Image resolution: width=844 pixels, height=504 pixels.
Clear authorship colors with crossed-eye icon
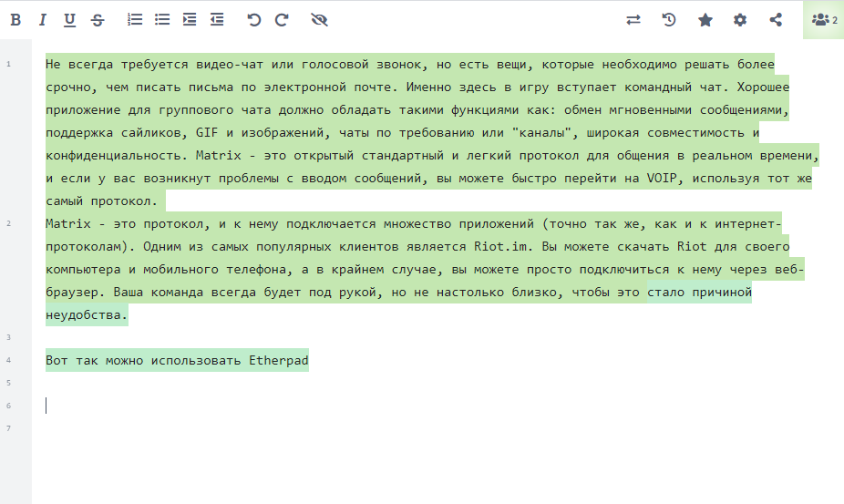tap(319, 20)
